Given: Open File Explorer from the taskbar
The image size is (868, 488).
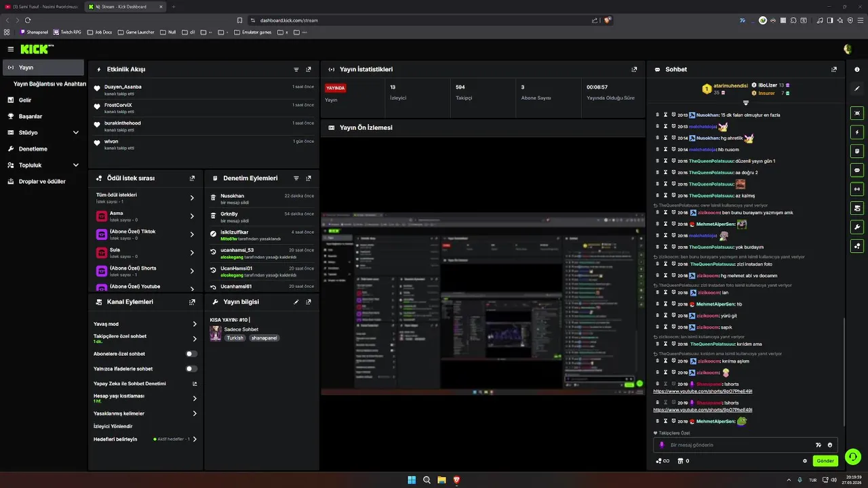Looking at the screenshot, I should (441, 480).
